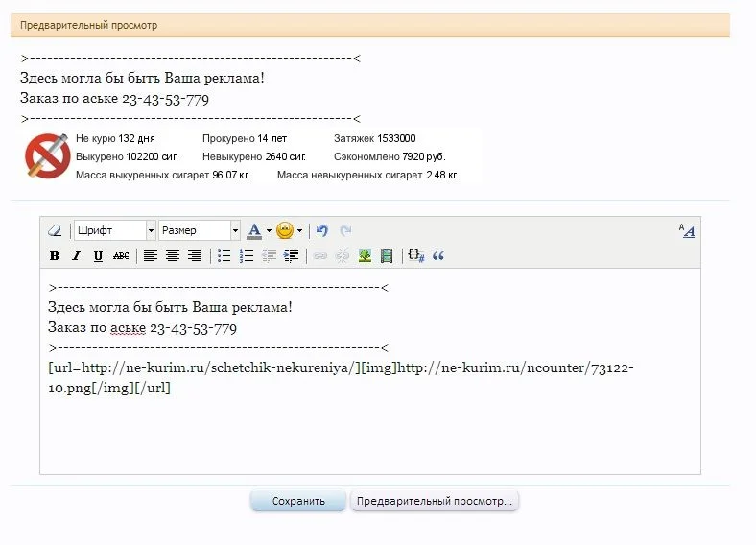Click 'Сэкономлено 7920 руб.' text

click(x=390, y=156)
